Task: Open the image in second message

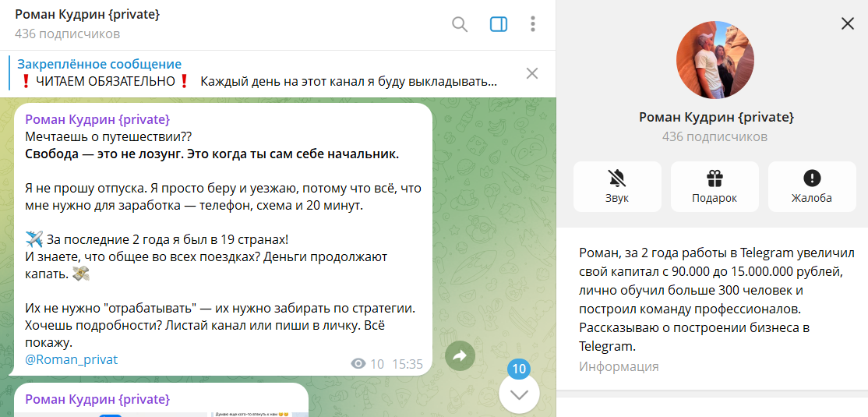Action: pyautogui.click(x=161, y=414)
